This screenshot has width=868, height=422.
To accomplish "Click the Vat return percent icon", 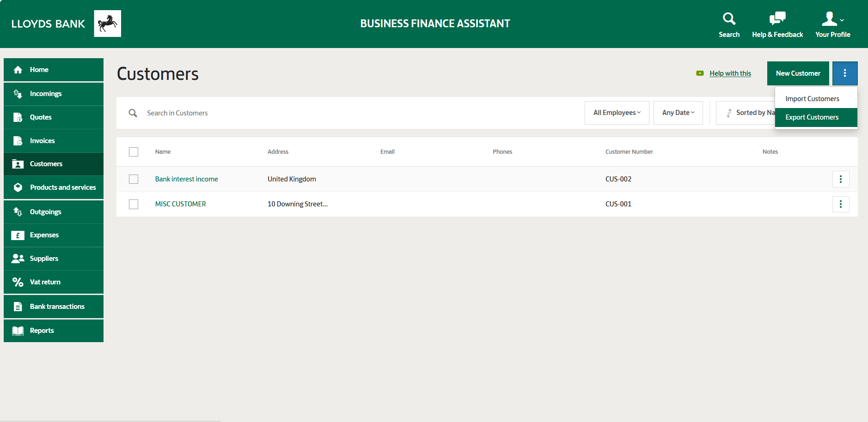I will [x=18, y=282].
